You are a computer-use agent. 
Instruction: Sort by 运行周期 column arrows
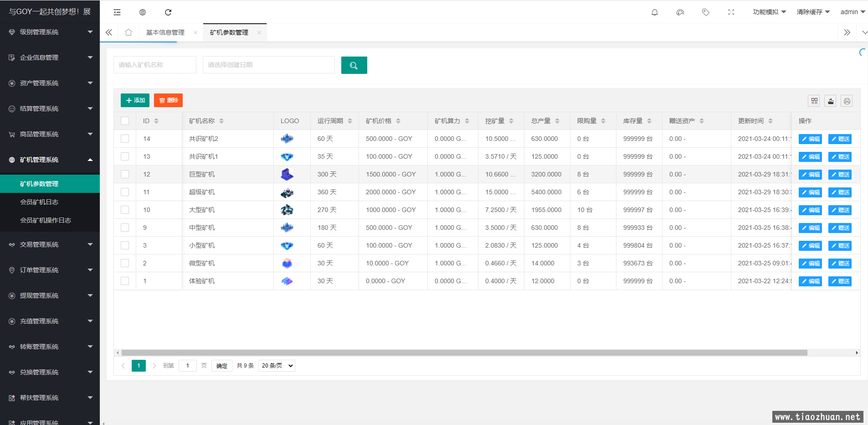tap(350, 121)
